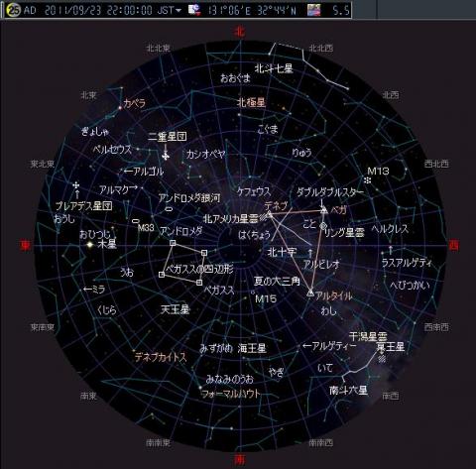The image size is (476, 469).
Task: Select the Vega (ベガ) triangle marker
Action: (x=324, y=210)
